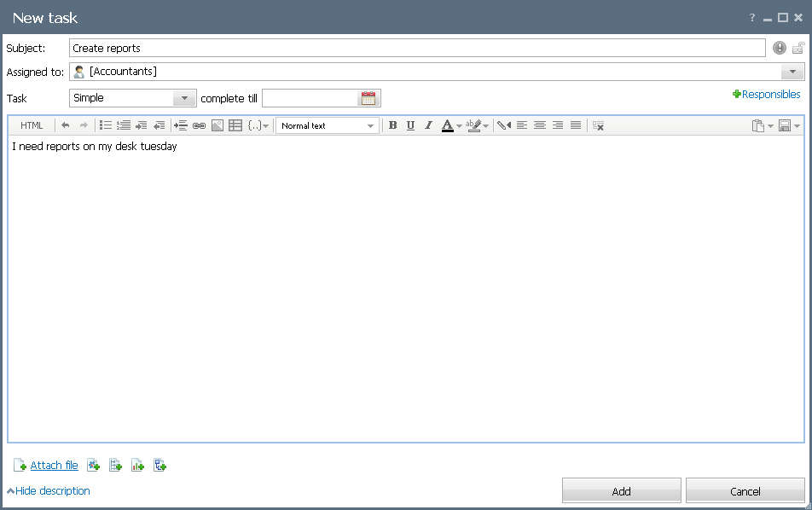This screenshot has width=812, height=510.
Task: Open help with the question mark
Action: point(752,18)
